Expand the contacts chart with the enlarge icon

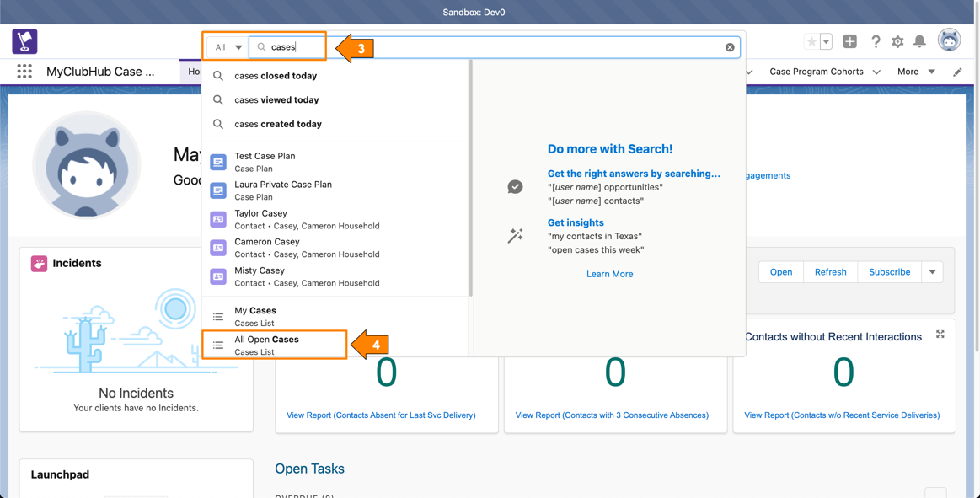[x=940, y=335]
